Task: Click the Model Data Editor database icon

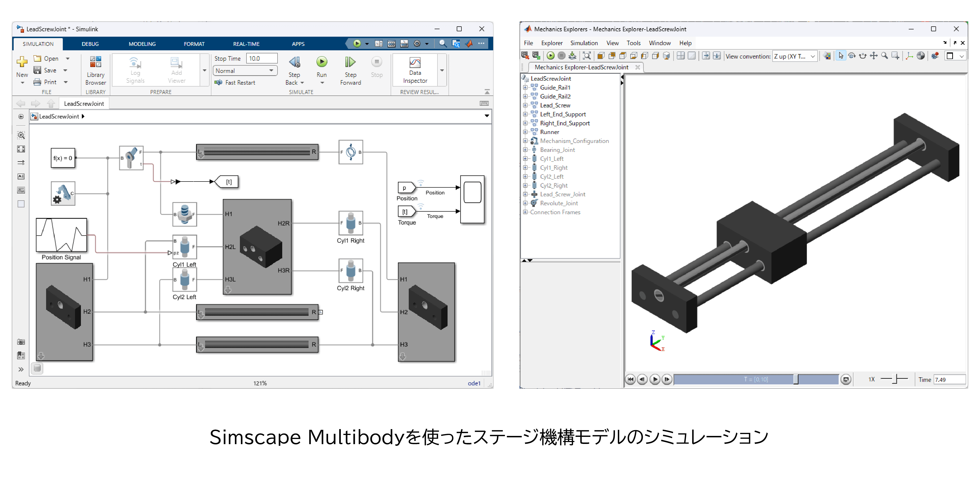Action: click(37, 368)
